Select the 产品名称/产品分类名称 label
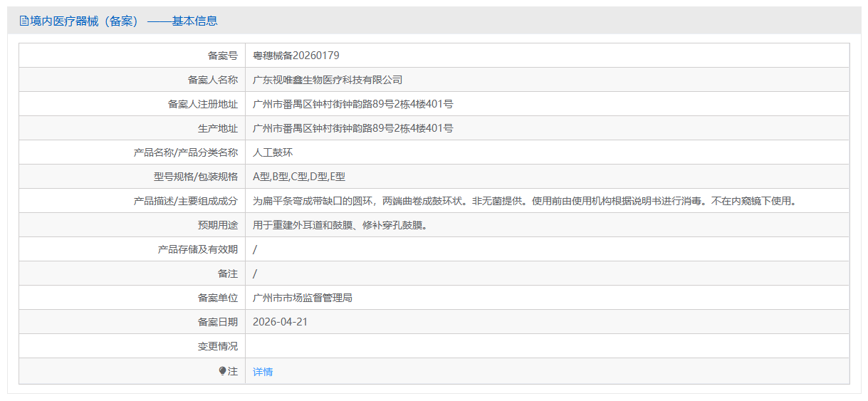Screen dimensions: 868x401 [x=186, y=152]
